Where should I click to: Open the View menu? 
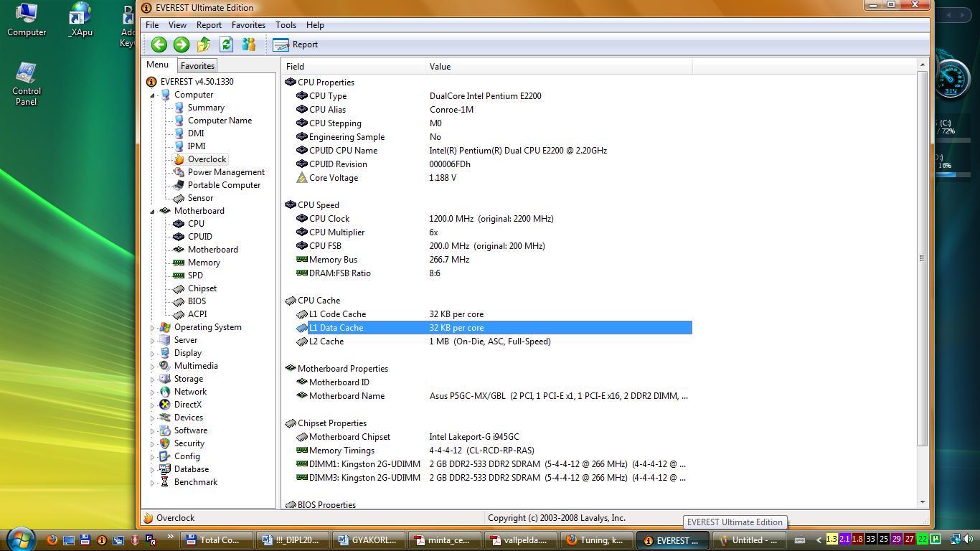click(x=177, y=25)
